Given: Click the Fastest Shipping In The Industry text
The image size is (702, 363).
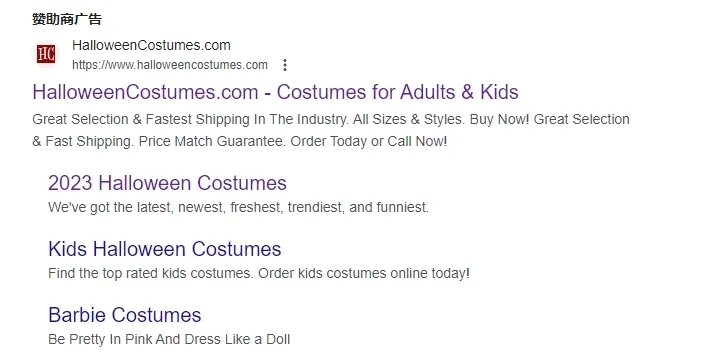Looking at the screenshot, I should click(247, 120).
